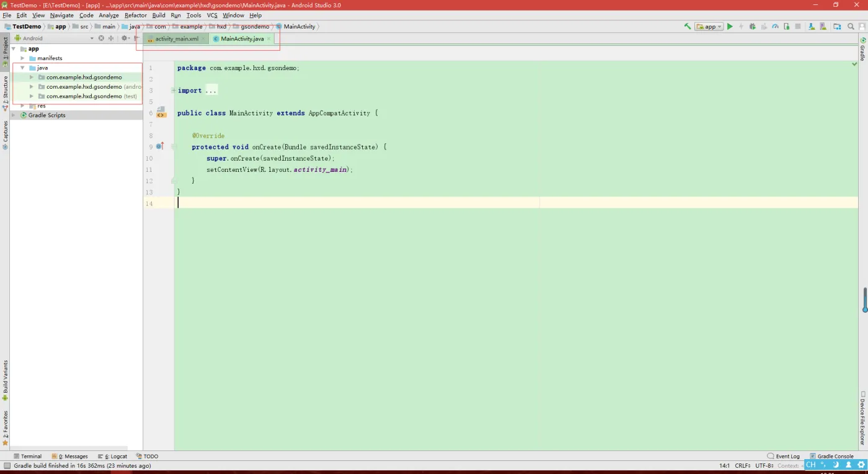Viewport: 868px width, 474px height.
Task: Click TestDemo breadcrumb in navigation bar
Action: click(22, 27)
